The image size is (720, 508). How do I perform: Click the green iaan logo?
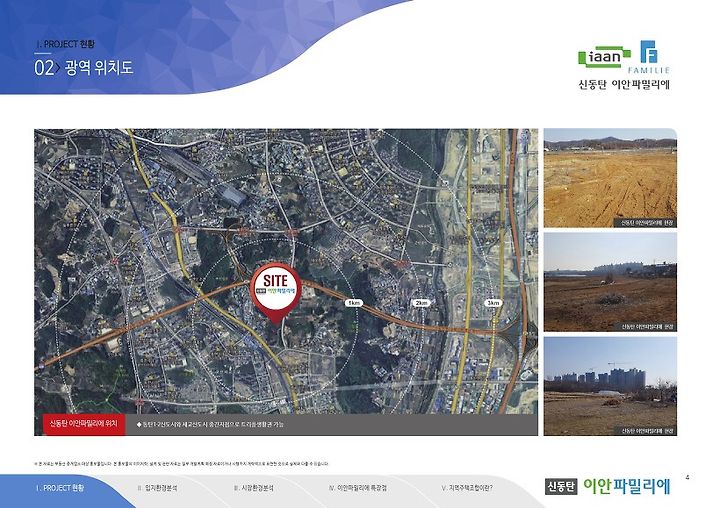pos(604,57)
